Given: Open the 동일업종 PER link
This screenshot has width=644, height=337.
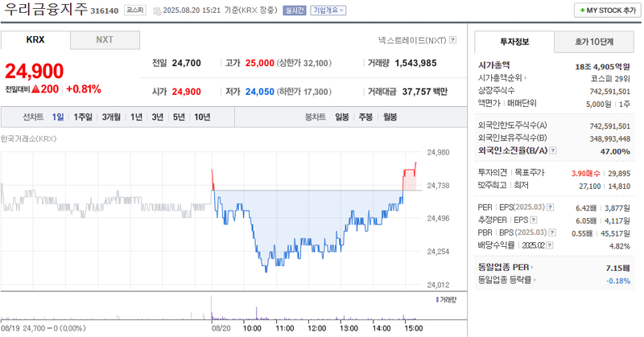Looking at the screenshot, I should tap(506, 268).
